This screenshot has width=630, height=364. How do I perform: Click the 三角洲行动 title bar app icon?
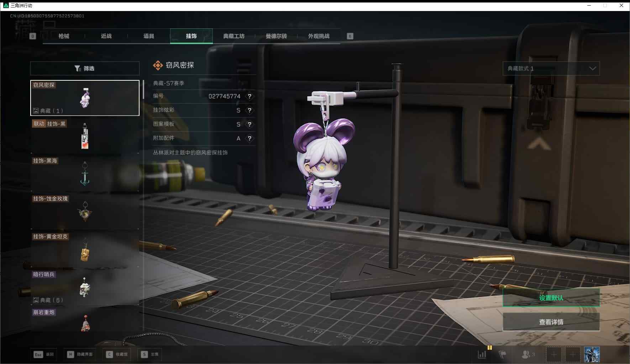click(x=6, y=5)
